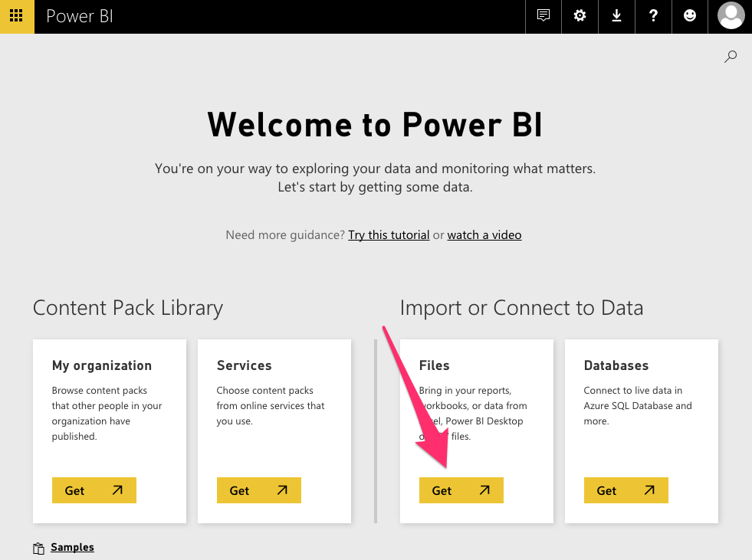Viewport: 752px width, 560px height.
Task: Open your profile avatar picture
Action: pyautogui.click(x=731, y=16)
